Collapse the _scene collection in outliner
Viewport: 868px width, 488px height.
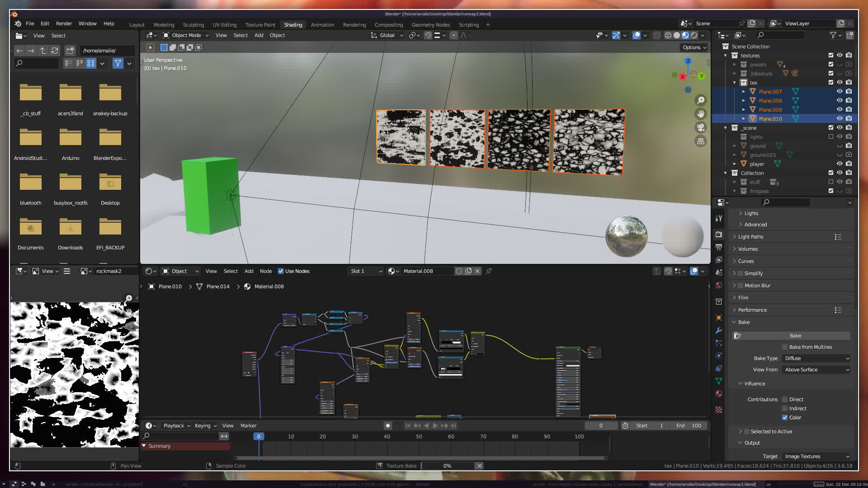(x=726, y=128)
